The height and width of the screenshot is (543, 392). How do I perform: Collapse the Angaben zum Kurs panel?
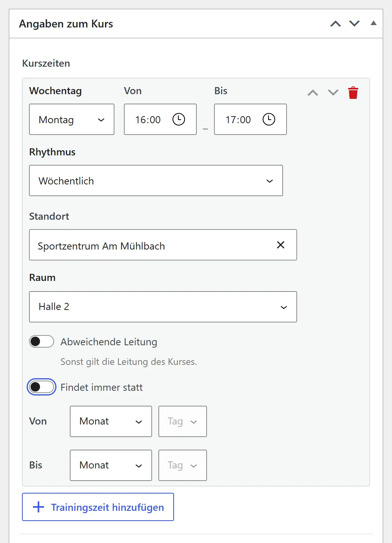374,23
